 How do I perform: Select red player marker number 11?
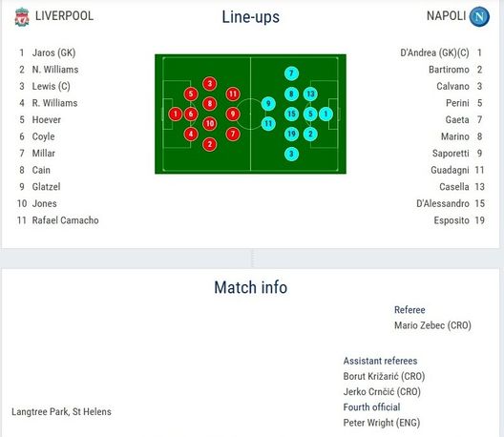[233, 94]
